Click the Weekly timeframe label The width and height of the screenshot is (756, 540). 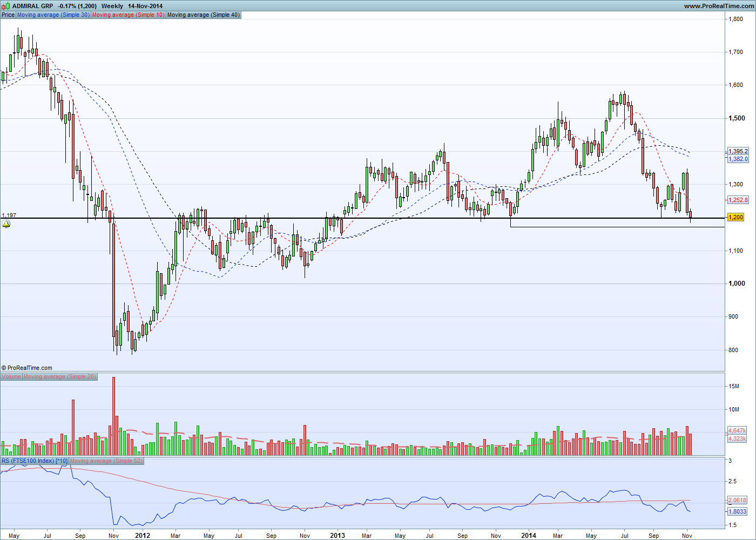click(112, 6)
